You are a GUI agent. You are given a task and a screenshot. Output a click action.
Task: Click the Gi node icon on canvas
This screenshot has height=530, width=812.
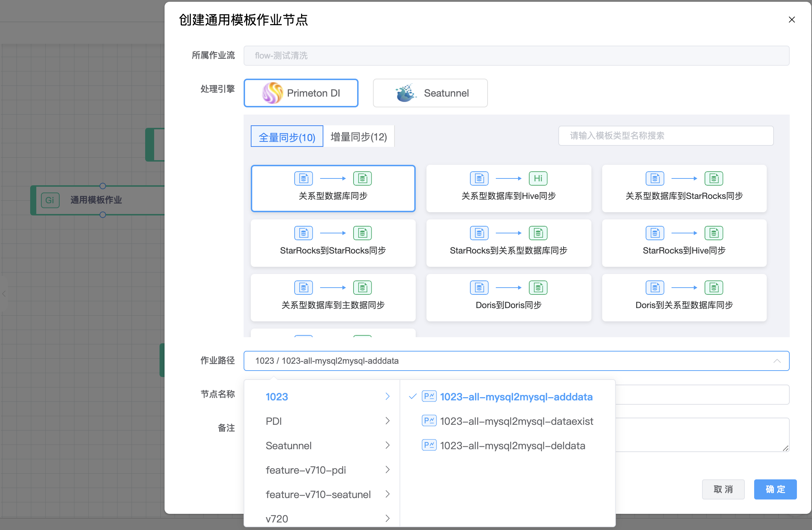[50, 200]
